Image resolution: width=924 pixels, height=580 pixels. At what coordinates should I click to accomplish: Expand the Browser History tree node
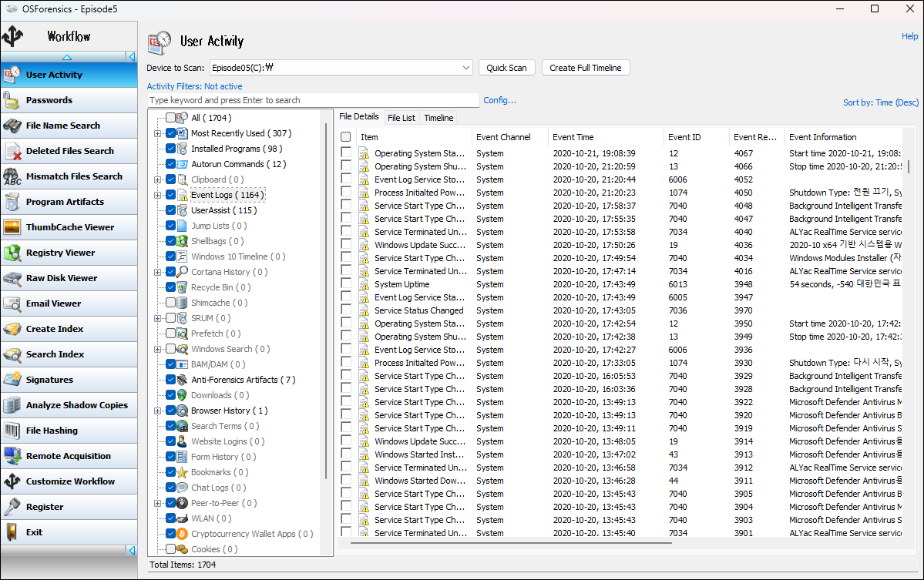coord(157,411)
